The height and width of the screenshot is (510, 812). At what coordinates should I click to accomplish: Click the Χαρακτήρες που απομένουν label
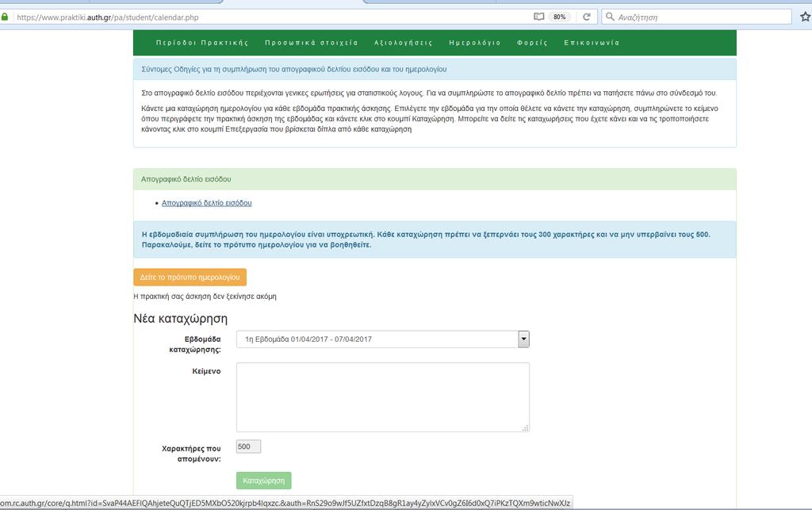(191, 454)
